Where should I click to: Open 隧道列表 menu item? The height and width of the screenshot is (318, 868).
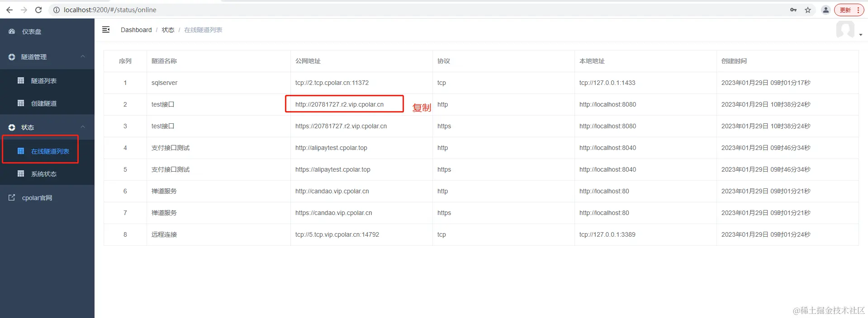pyautogui.click(x=47, y=81)
